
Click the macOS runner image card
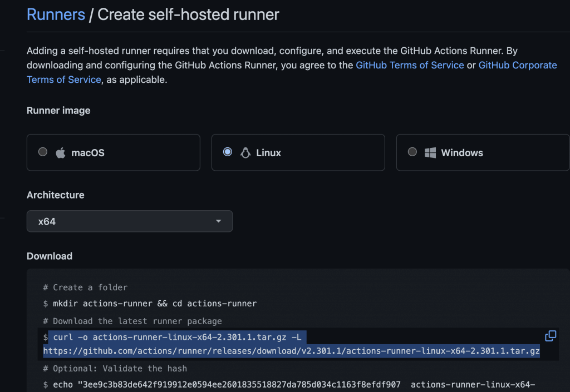pyautogui.click(x=113, y=152)
